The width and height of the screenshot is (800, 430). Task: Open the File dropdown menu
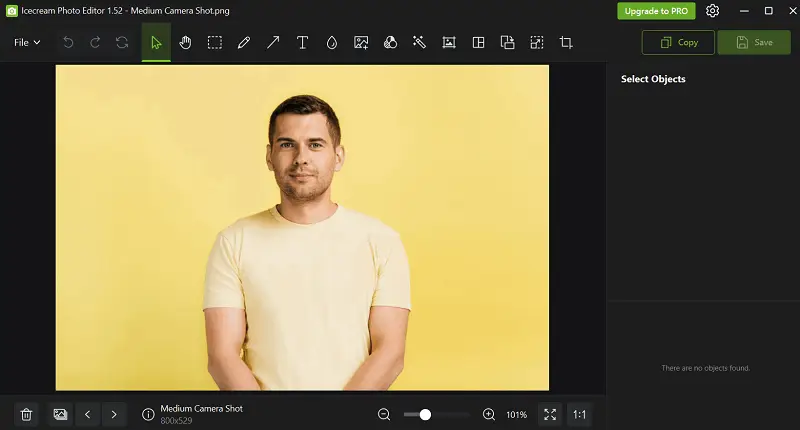(27, 42)
